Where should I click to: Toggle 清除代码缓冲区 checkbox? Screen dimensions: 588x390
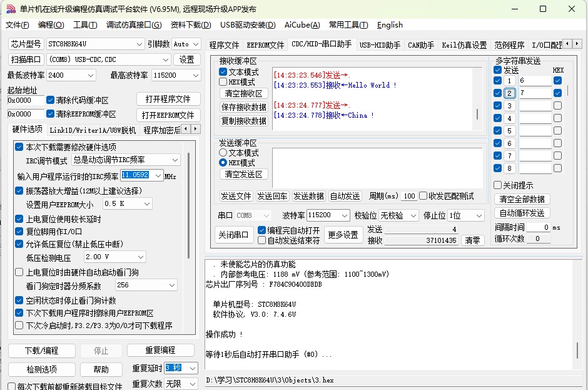(x=51, y=100)
